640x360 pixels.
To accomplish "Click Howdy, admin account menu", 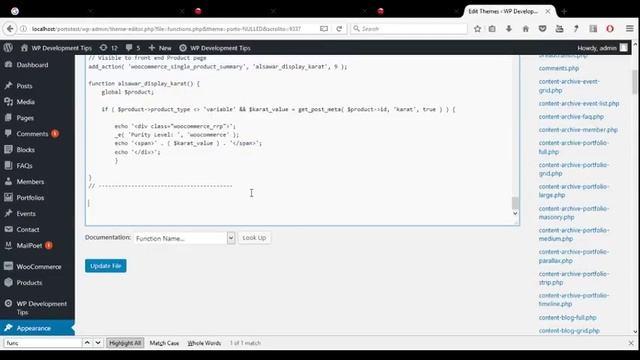I will coord(602,48).
